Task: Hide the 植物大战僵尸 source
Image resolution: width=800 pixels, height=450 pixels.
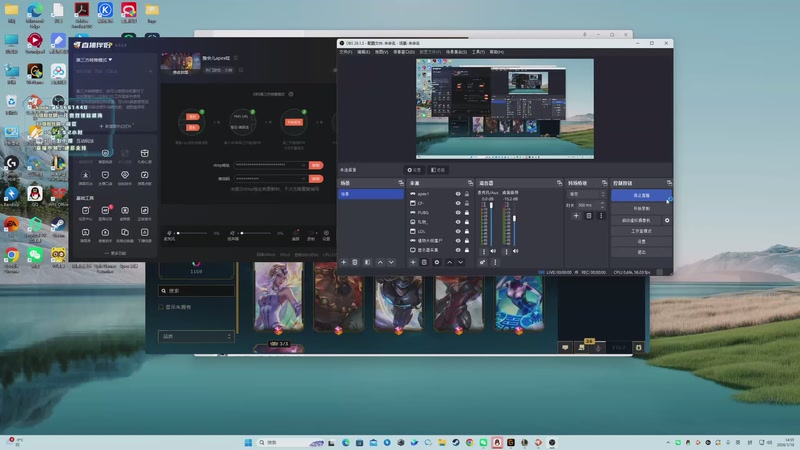Action: (x=458, y=240)
